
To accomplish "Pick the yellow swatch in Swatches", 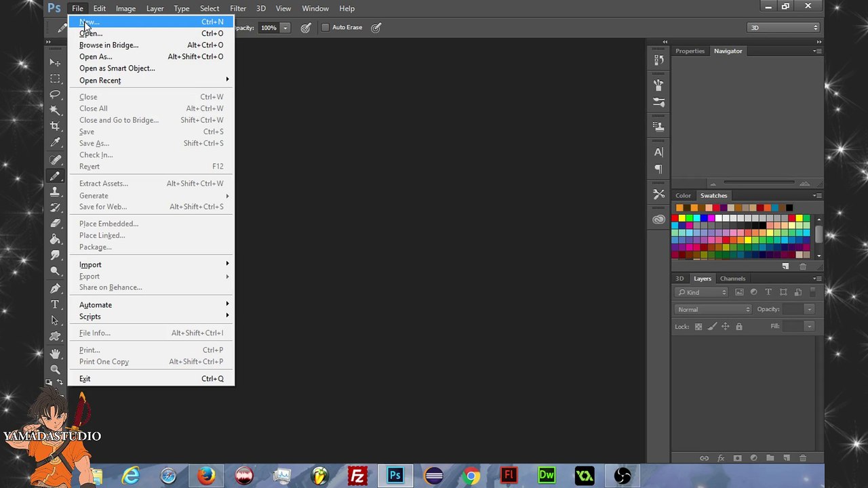I will (682, 218).
